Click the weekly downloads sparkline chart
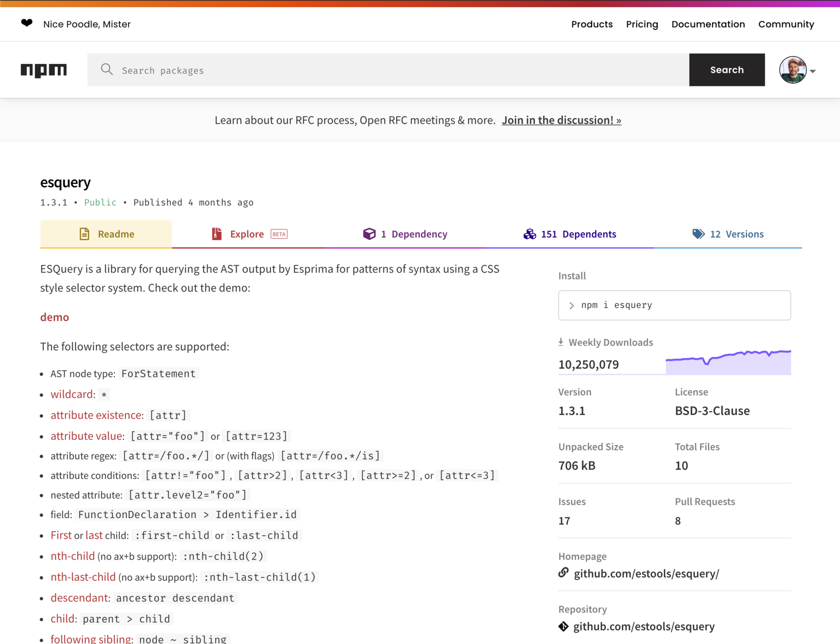Viewport: 840px width, 644px height. click(x=728, y=362)
